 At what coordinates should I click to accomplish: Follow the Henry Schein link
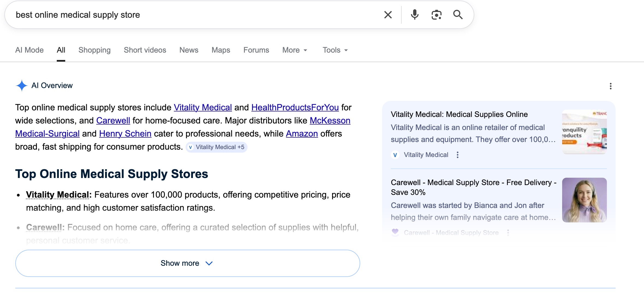coord(125,134)
